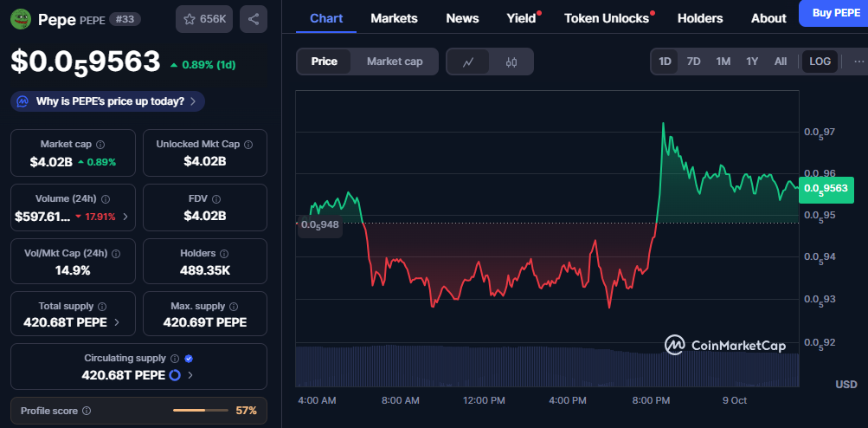Toggle chart to Market cap view
The height and width of the screenshot is (428, 868).
click(395, 62)
